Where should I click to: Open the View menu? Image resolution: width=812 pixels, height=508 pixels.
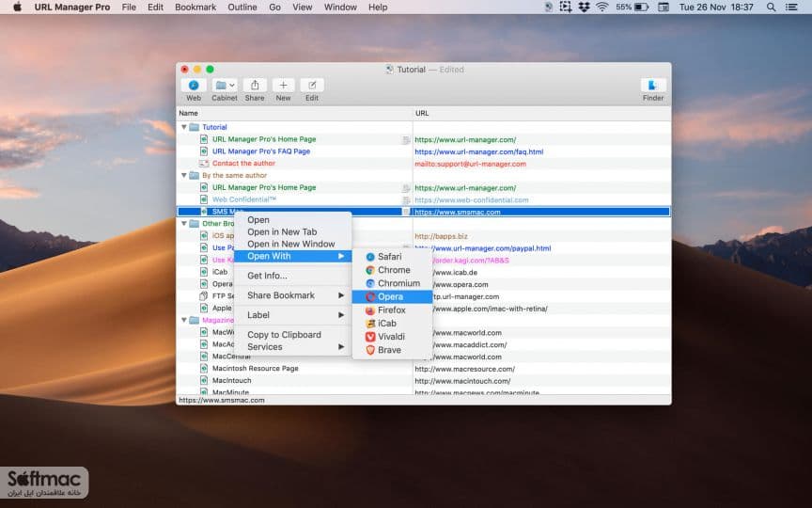point(303,8)
